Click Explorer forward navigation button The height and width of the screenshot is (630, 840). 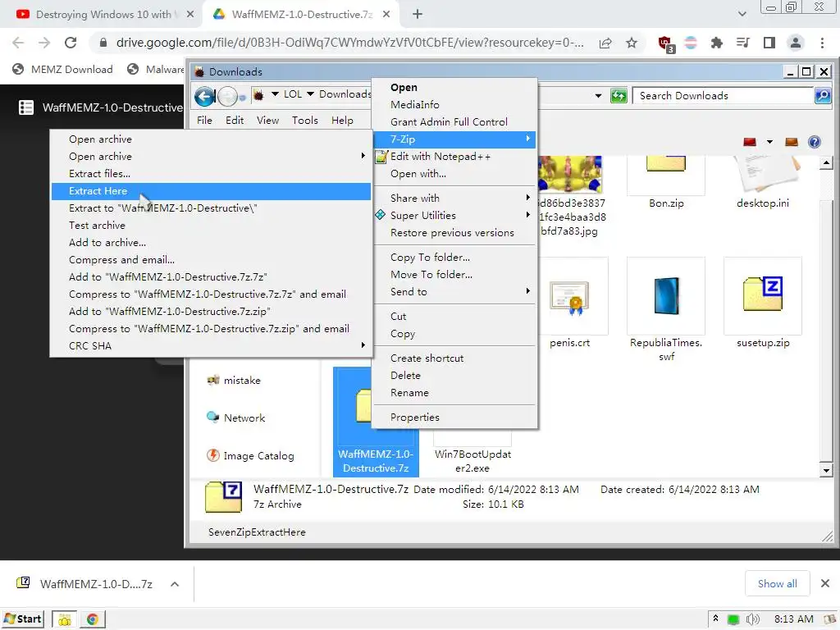[x=228, y=97]
